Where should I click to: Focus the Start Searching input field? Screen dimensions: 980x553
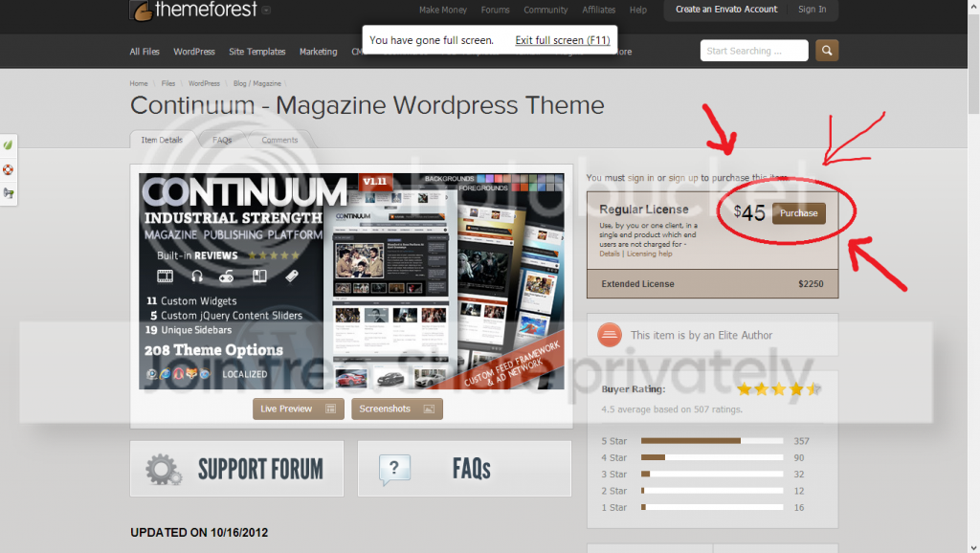click(x=754, y=51)
